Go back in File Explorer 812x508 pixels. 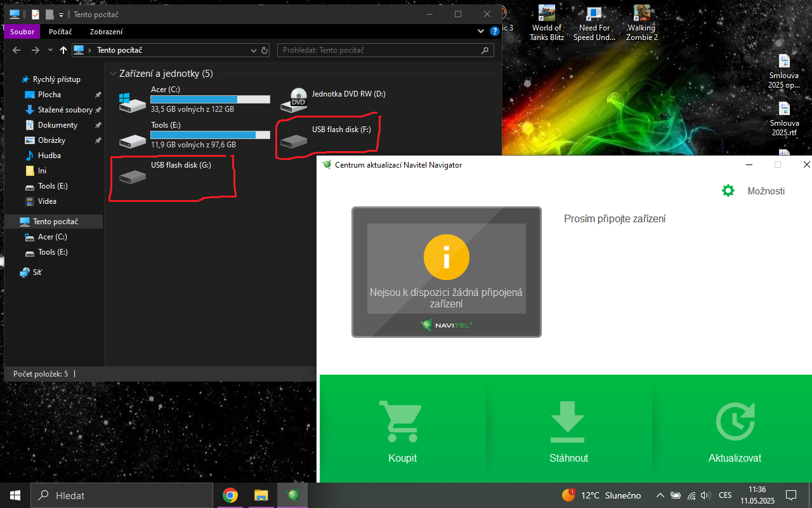tap(17, 50)
